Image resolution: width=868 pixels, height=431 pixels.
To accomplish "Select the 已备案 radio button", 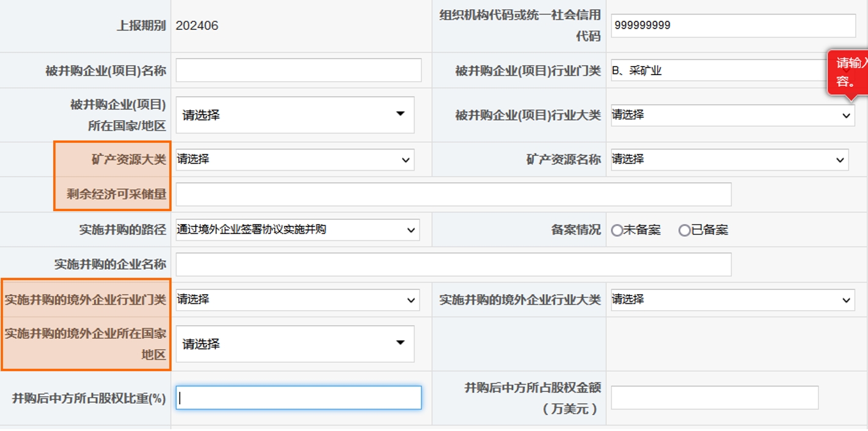I will pos(685,231).
